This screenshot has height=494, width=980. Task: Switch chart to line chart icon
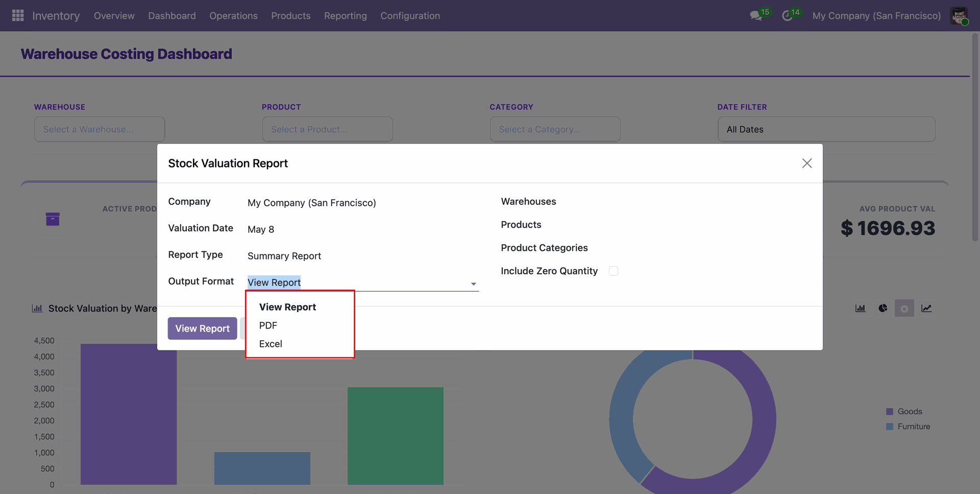point(926,308)
